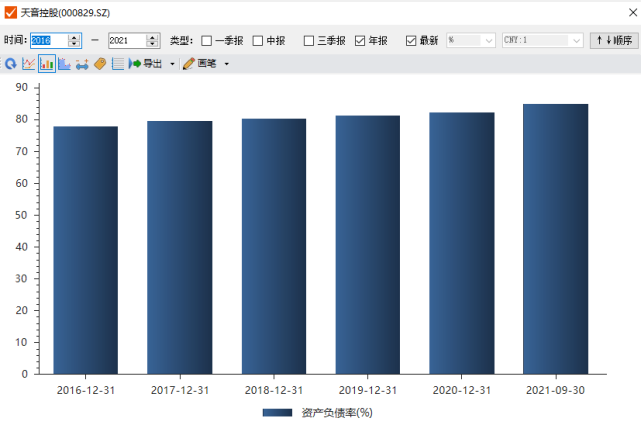The image size is (641, 425).
Task: Switch to line chart view
Action: pos(28,64)
